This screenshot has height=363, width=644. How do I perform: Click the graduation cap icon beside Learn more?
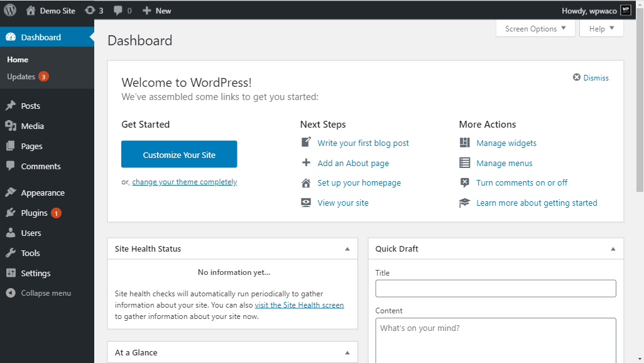[464, 203]
